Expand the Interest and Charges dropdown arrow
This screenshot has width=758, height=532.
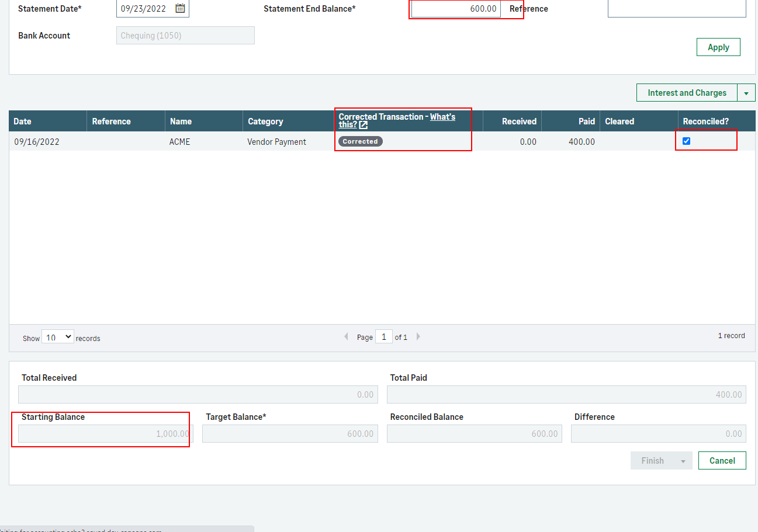pyautogui.click(x=746, y=93)
